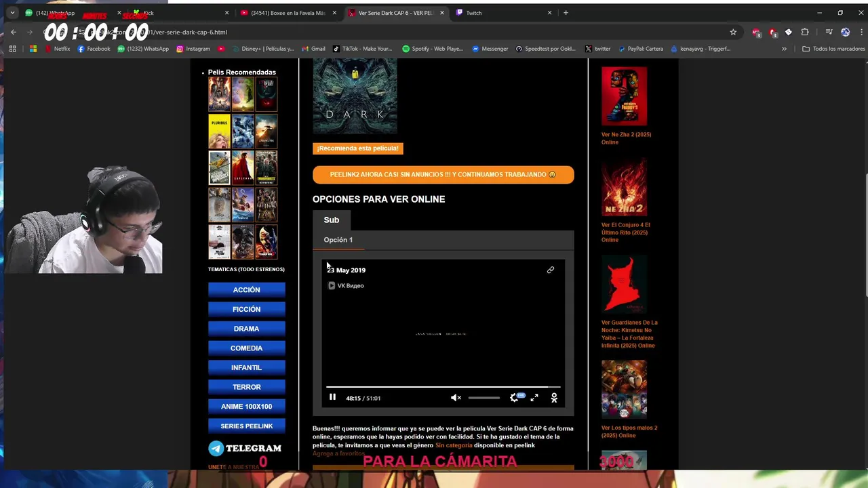The image size is (868, 488).
Task: Open the twitter bookmark
Action: pyautogui.click(x=597, y=49)
